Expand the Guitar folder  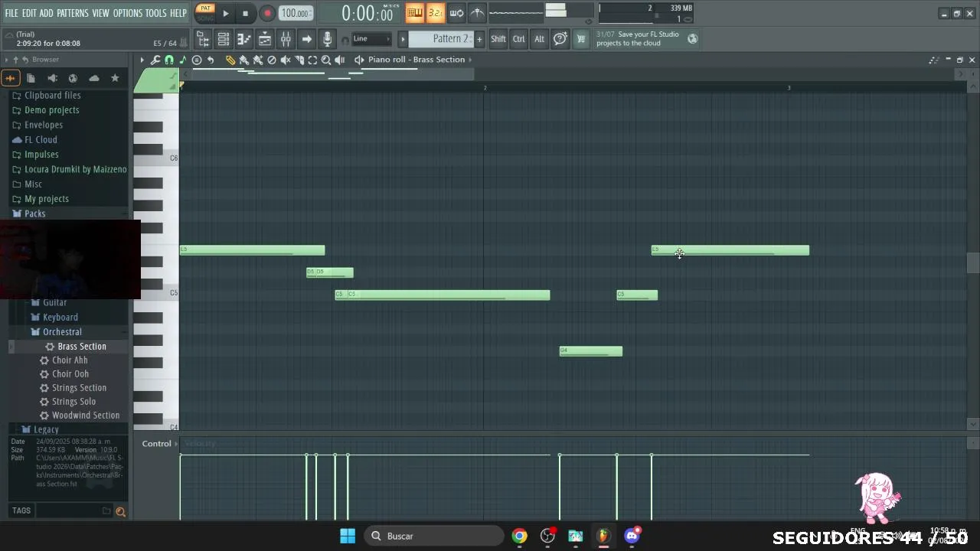click(x=55, y=302)
